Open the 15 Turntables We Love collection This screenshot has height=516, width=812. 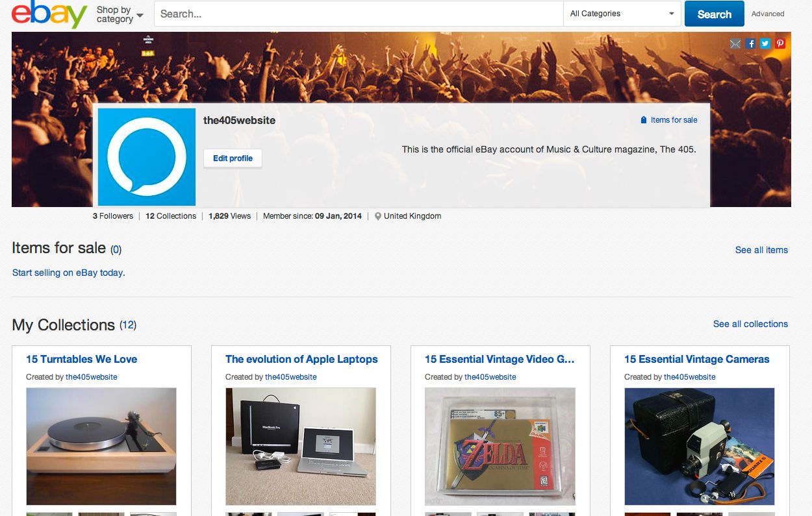[81, 359]
